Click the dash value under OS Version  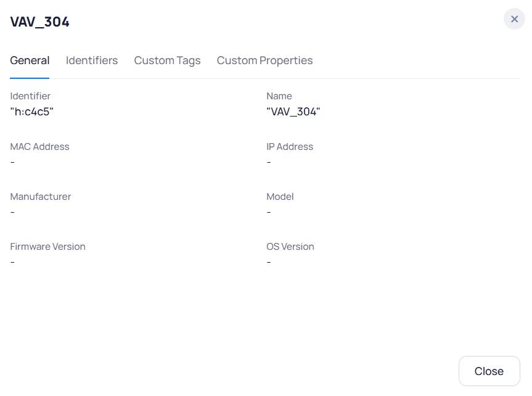click(x=269, y=262)
